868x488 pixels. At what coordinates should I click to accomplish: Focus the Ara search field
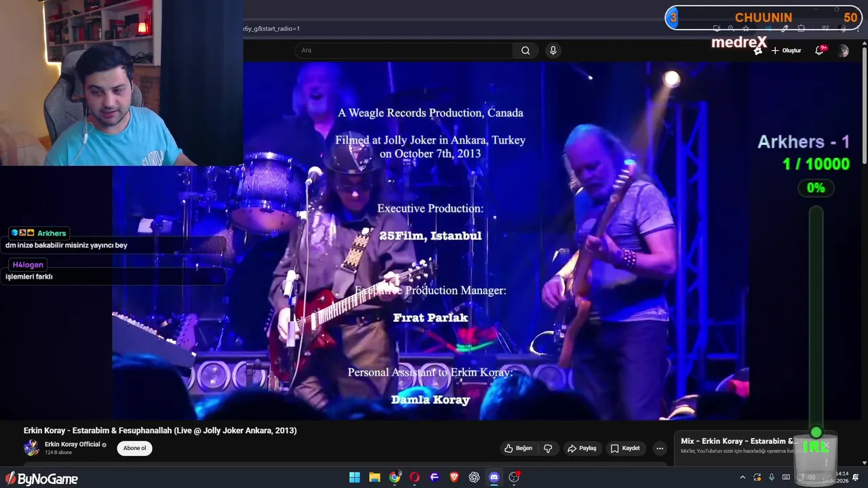(404, 50)
